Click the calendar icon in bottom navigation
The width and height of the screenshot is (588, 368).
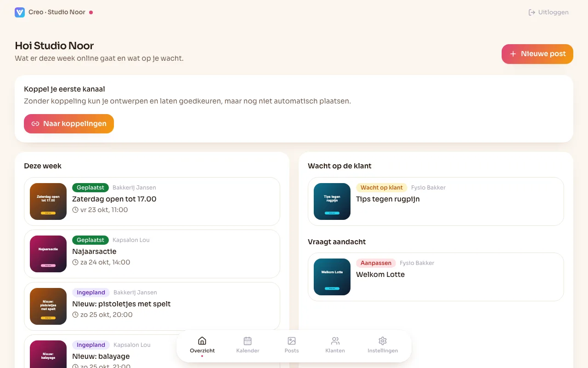pos(248,341)
